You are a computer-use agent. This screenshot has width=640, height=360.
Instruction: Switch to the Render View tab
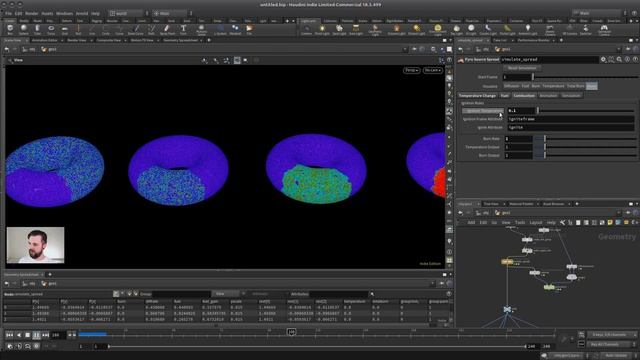(77, 40)
